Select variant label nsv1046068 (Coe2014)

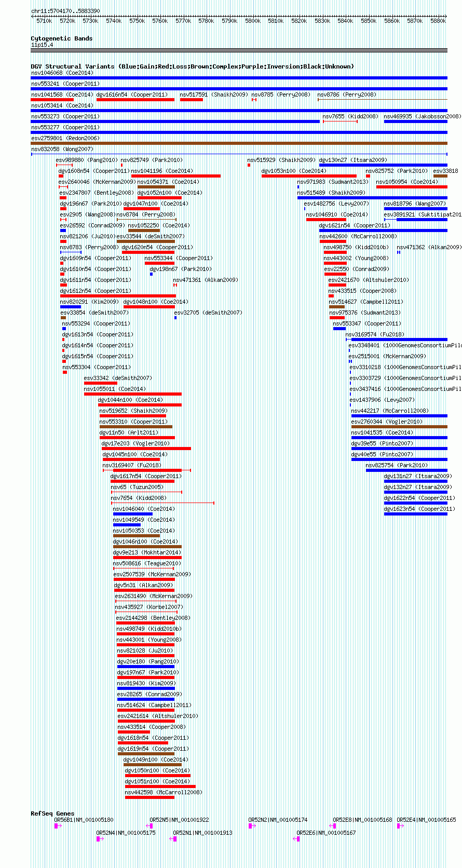pos(62,73)
